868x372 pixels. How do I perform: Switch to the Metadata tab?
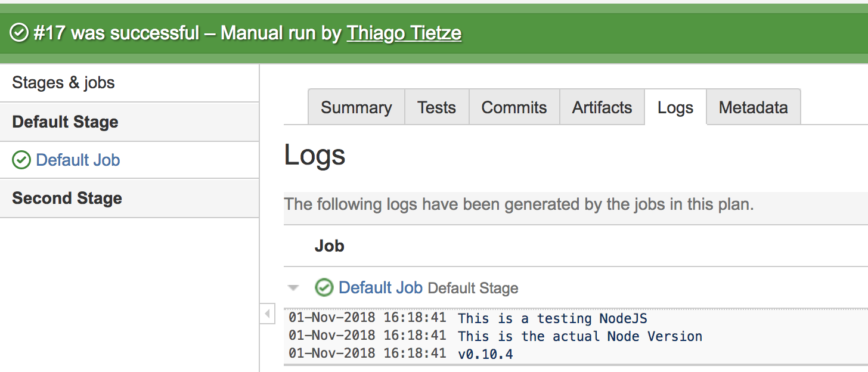coord(754,107)
